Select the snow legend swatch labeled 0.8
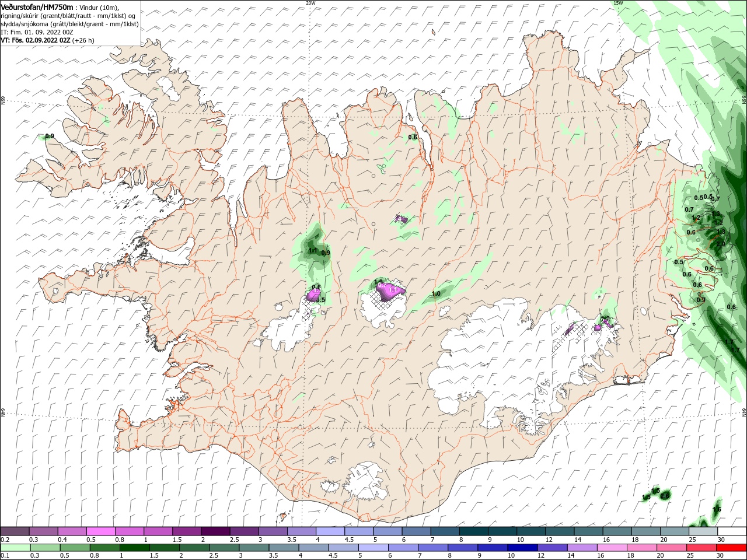747x560 pixels. pos(129,531)
